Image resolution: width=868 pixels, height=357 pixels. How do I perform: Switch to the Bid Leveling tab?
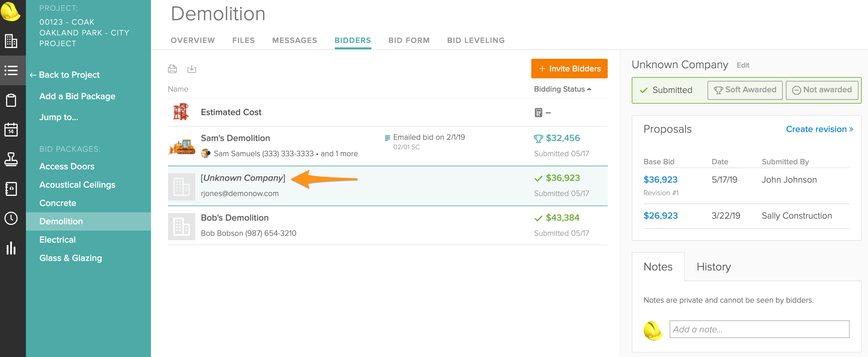tap(475, 40)
